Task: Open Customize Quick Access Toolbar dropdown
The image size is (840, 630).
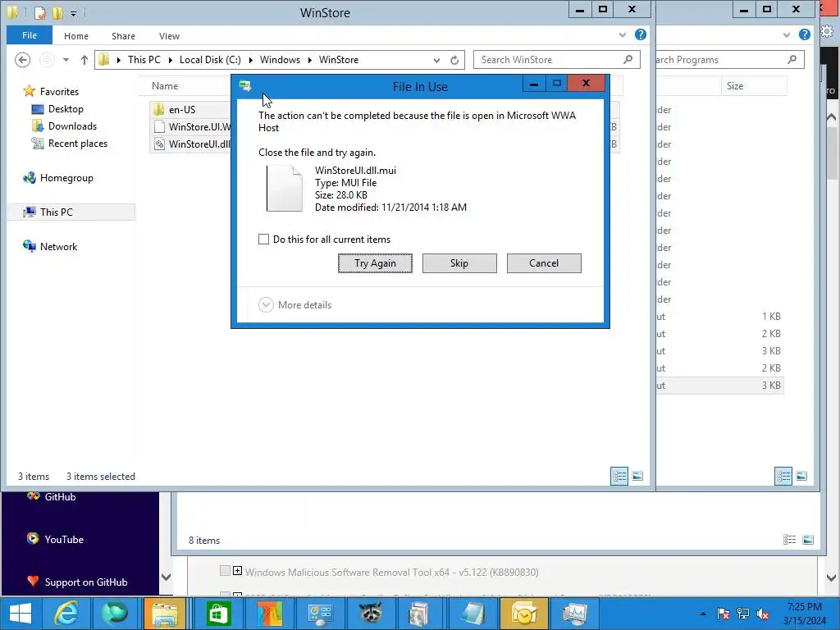Action: coord(73,13)
